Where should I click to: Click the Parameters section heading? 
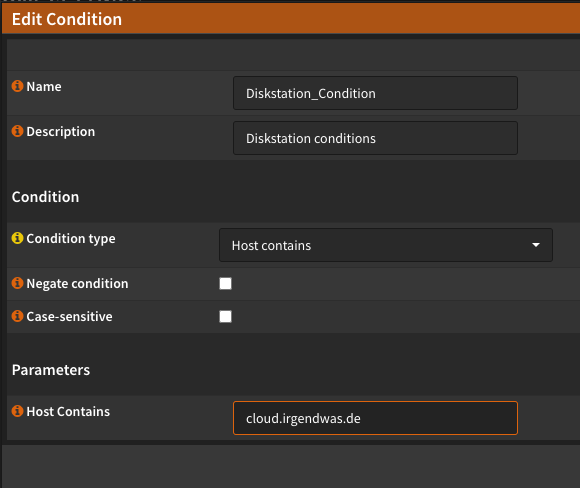point(51,370)
